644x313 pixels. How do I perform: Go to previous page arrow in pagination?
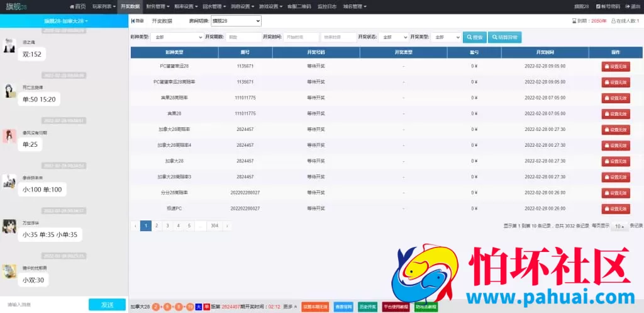tap(135, 225)
